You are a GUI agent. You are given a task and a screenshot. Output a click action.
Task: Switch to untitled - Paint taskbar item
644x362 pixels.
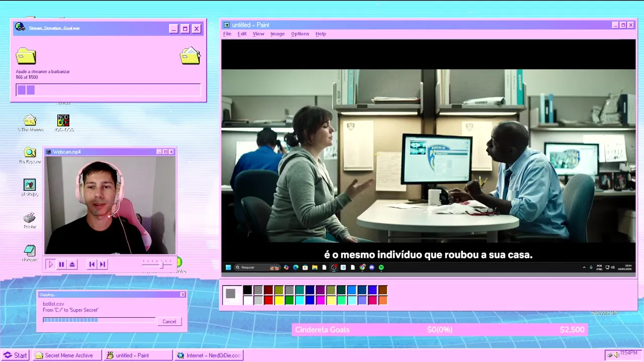pyautogui.click(x=138, y=355)
